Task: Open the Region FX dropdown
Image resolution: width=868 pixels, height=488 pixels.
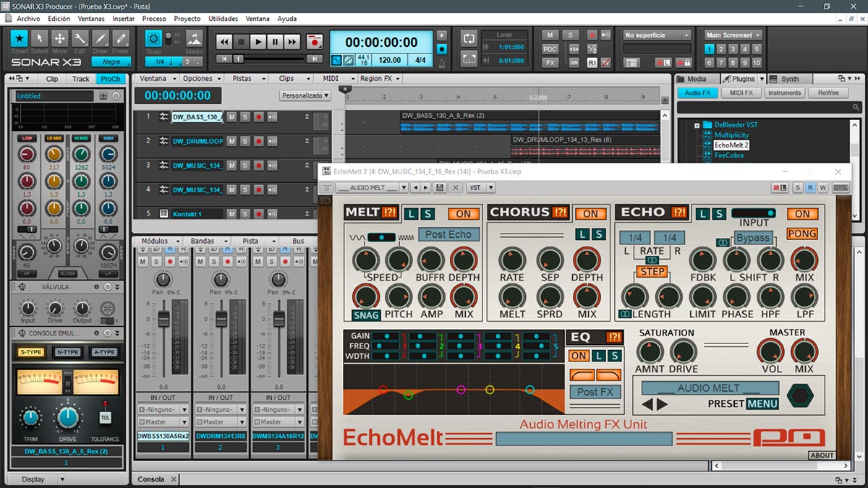Action: tap(380, 78)
